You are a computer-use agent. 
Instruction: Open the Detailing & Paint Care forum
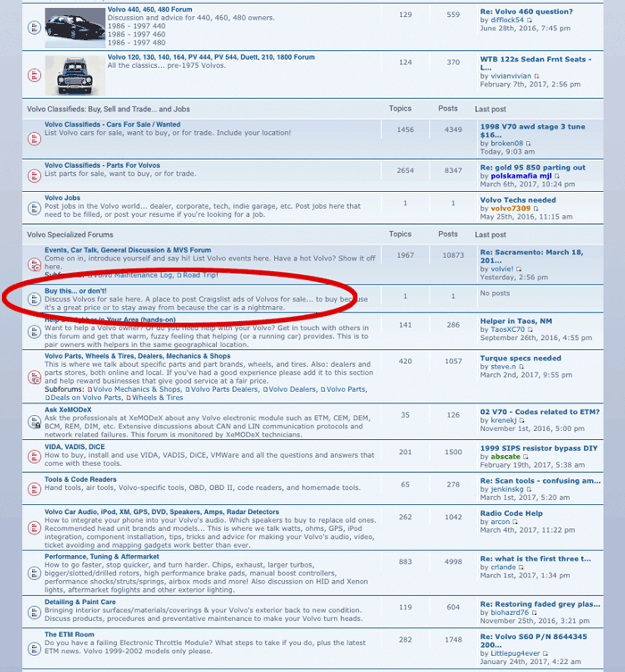(x=79, y=601)
